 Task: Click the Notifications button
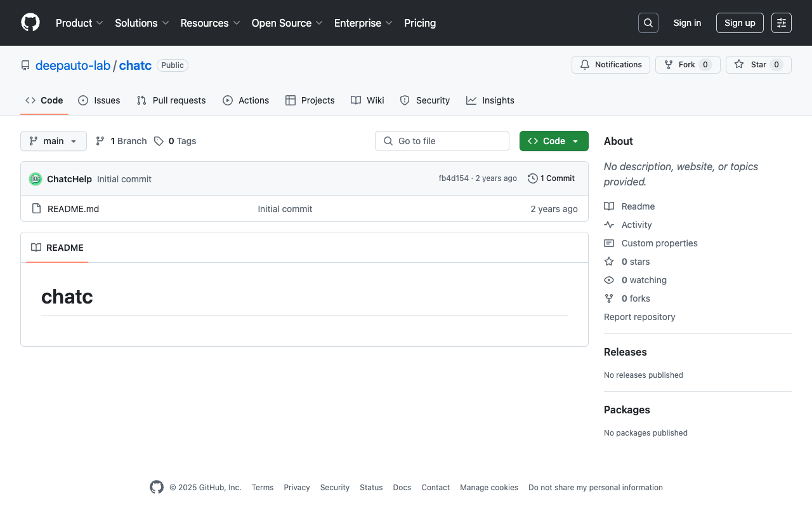[611, 65]
